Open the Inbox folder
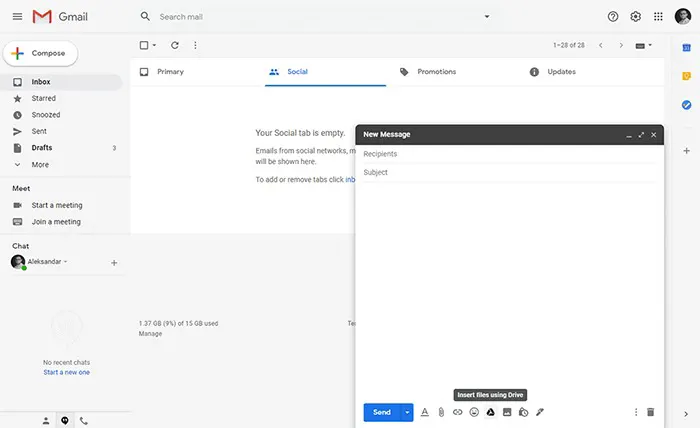This screenshot has height=428, width=700. click(x=61, y=82)
